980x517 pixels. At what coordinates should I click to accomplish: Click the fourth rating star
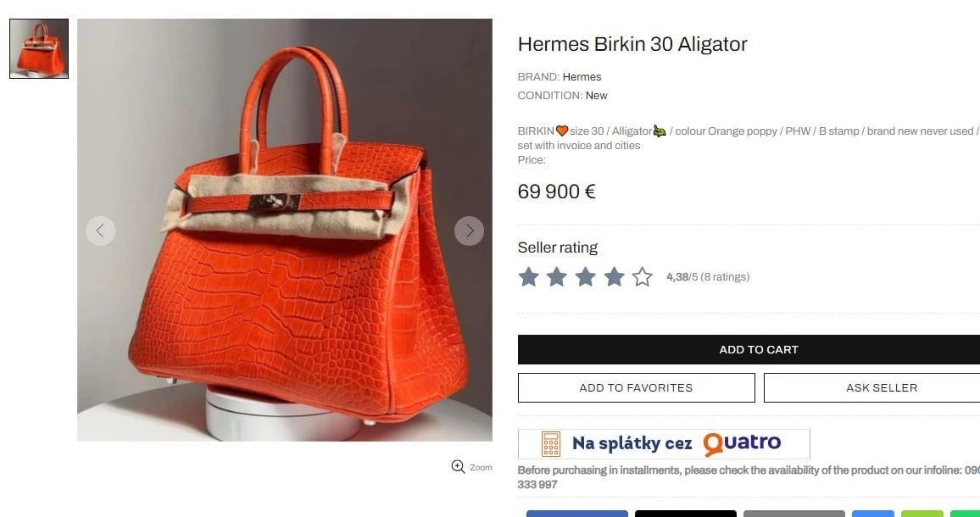point(615,276)
